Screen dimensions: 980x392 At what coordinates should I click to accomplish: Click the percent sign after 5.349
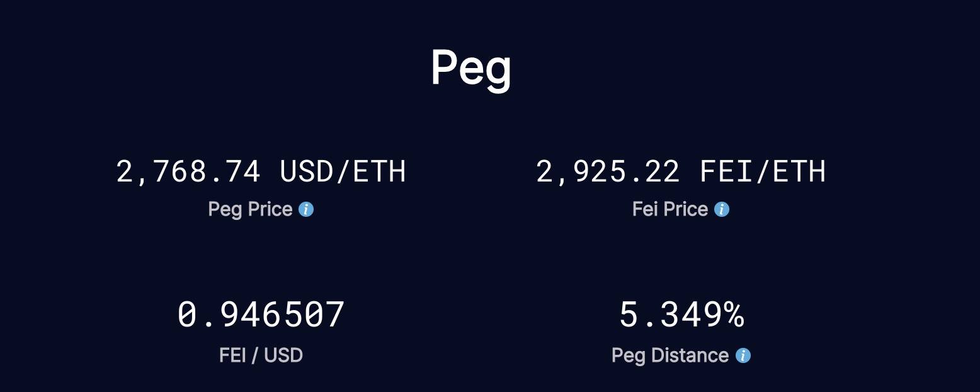click(732, 315)
